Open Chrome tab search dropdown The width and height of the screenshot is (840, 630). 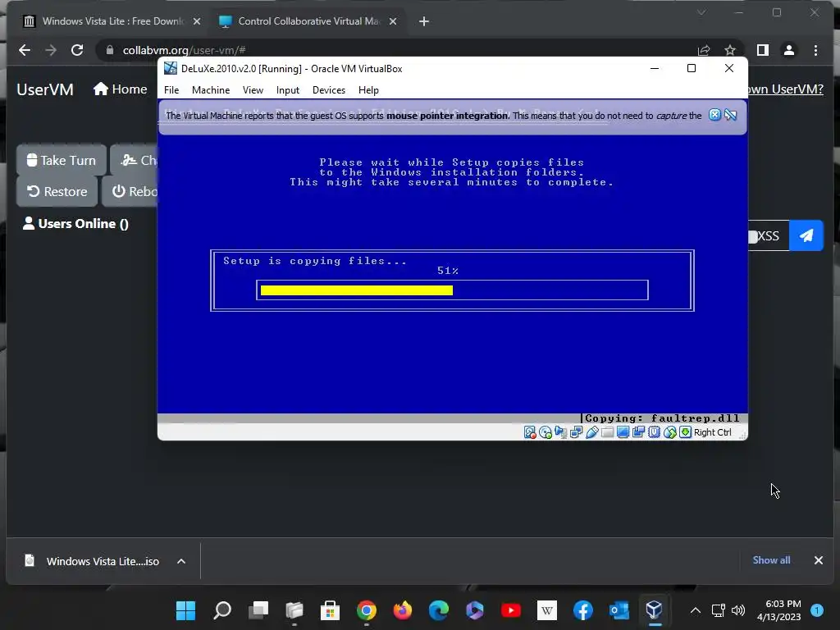click(701, 12)
